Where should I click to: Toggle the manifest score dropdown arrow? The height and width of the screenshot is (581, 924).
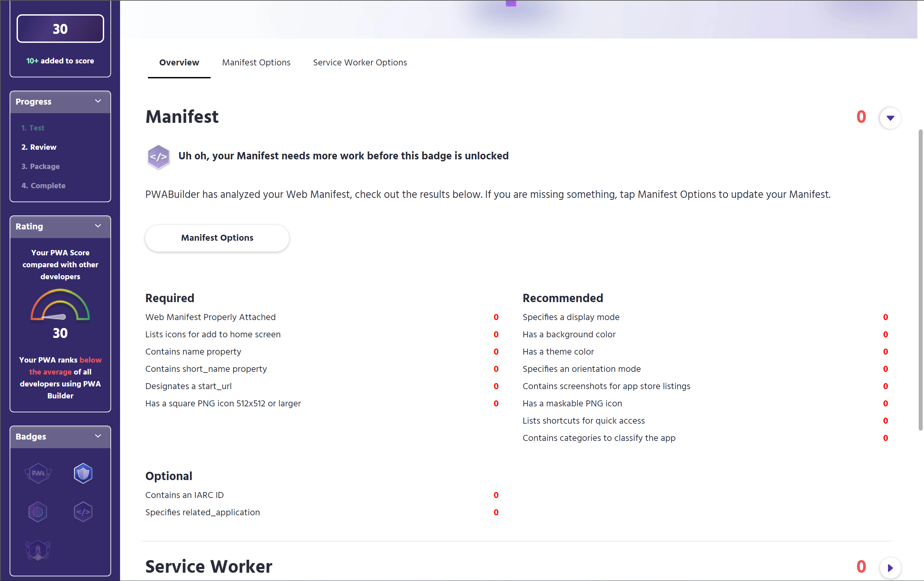889,117
